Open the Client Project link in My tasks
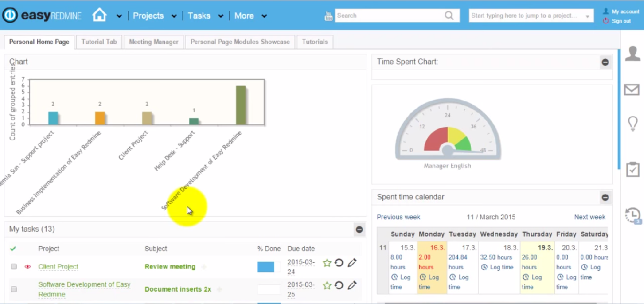The width and height of the screenshot is (644, 304). coord(58,266)
